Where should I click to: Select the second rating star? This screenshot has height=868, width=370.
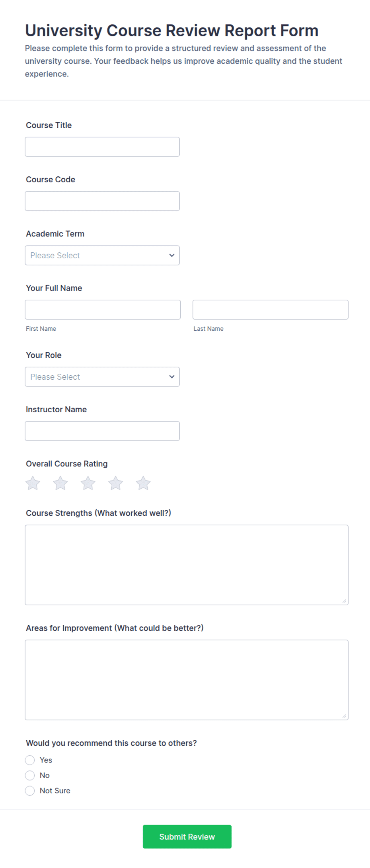tap(60, 483)
